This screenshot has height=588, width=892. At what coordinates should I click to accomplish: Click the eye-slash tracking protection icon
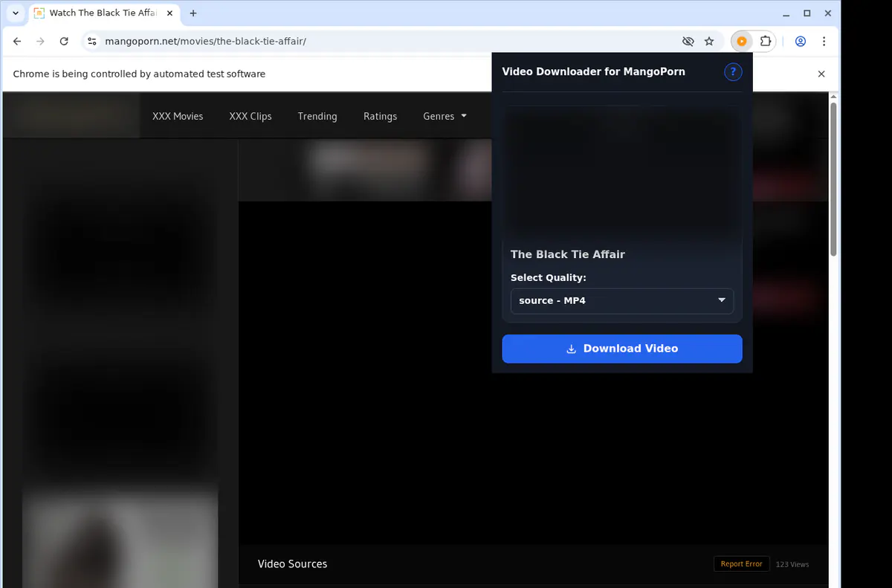tap(688, 42)
